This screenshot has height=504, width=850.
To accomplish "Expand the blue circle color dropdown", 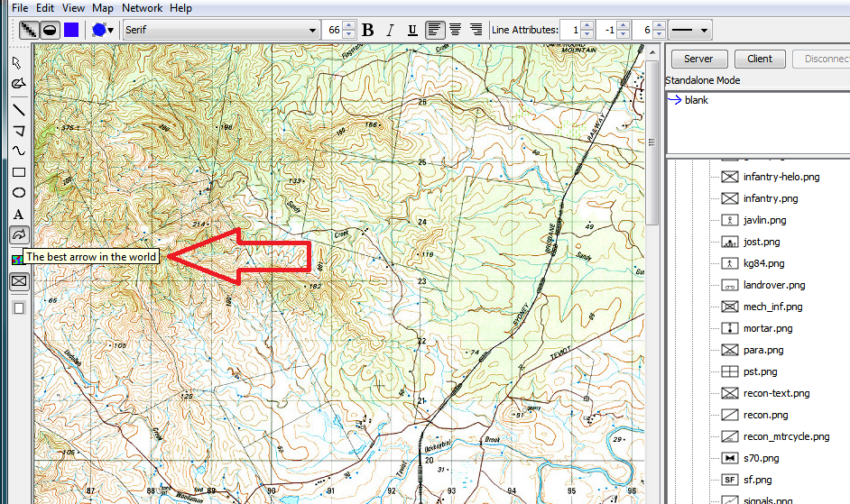I will pos(103,30).
